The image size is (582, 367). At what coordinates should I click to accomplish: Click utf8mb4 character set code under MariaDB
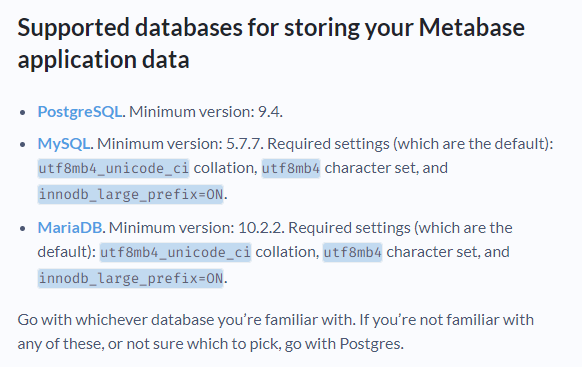pos(353,252)
